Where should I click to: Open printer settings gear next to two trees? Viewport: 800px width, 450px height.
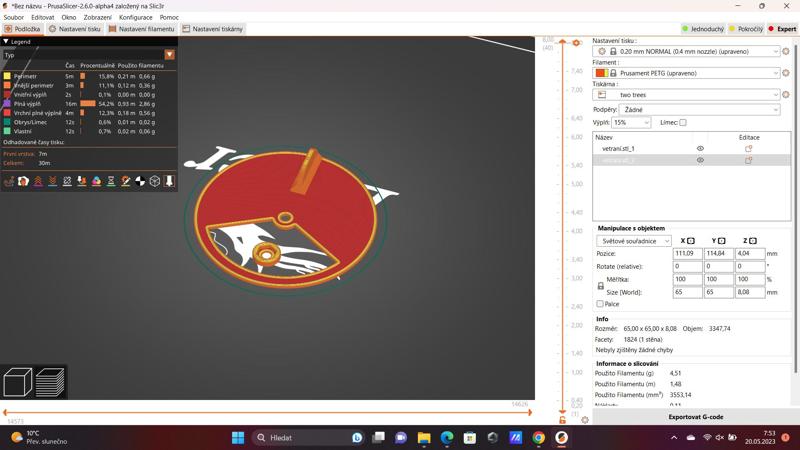(x=786, y=95)
